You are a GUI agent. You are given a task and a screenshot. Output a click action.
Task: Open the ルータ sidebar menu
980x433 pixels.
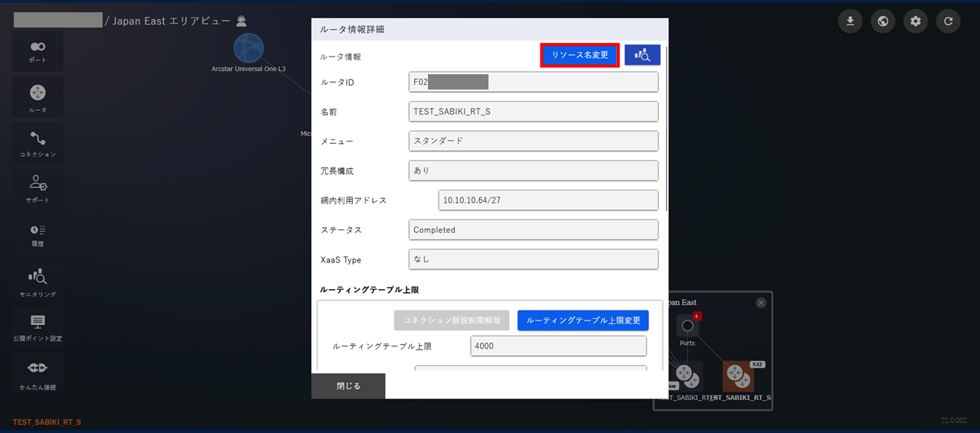point(38,97)
